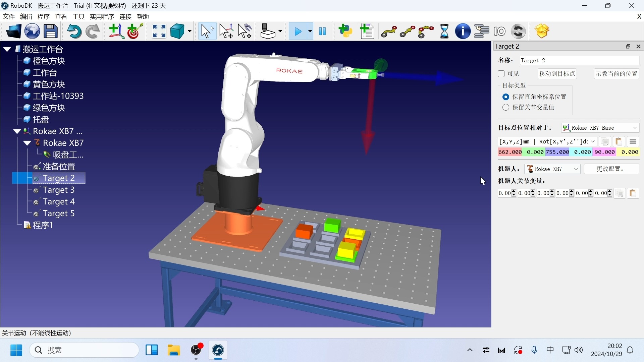Click the red X coordinate value 662.000
Image resolution: width=644 pixels, height=362 pixels.
click(510, 152)
